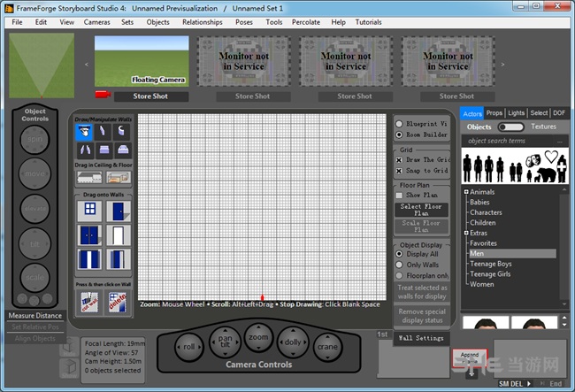The width and height of the screenshot is (575, 392).
Task: Click the Append Frame button
Action: 470,357
